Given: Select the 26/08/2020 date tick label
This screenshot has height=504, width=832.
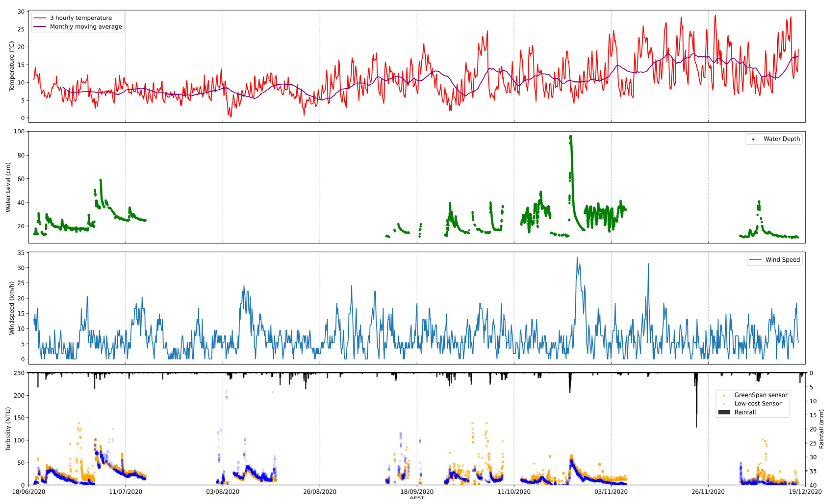Looking at the screenshot, I should pos(320,491).
